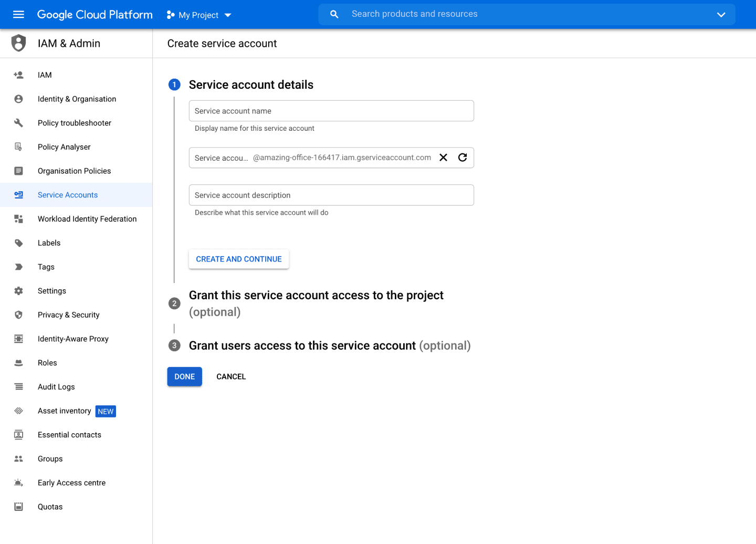
Task: Click the Early Access centre icon
Action: [x=18, y=483]
